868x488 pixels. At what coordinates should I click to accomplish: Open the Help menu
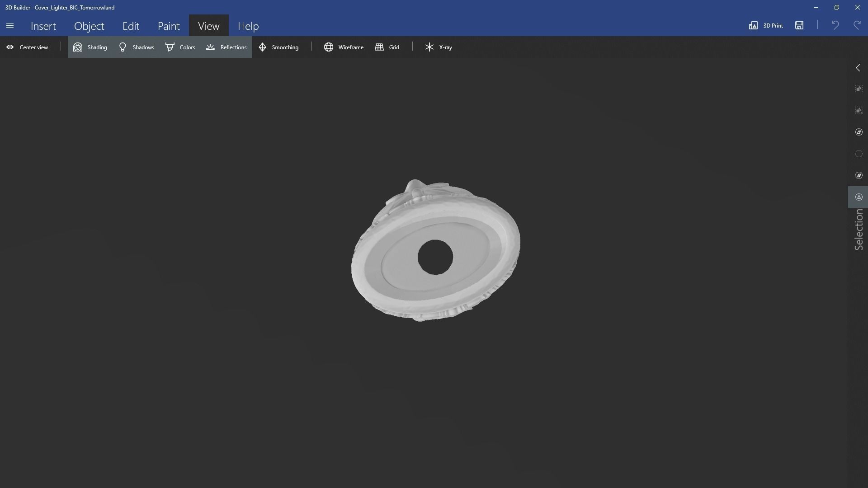tap(248, 26)
